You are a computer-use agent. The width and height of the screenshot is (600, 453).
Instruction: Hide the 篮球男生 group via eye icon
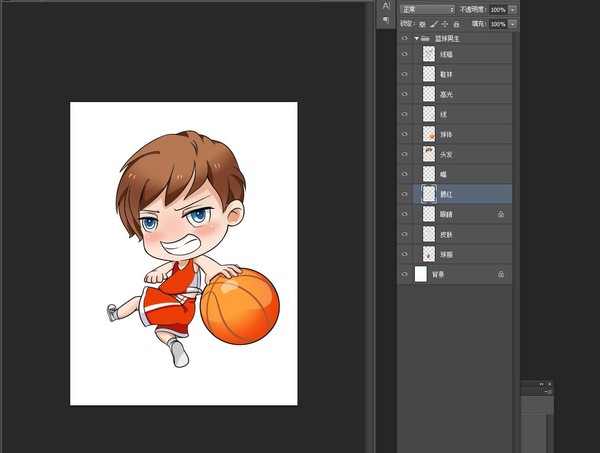click(x=404, y=38)
